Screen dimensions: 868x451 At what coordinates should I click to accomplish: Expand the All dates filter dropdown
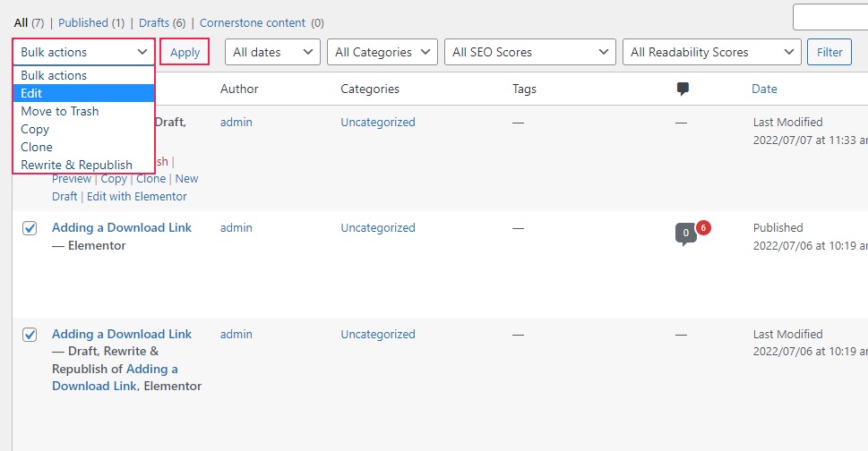coord(272,52)
